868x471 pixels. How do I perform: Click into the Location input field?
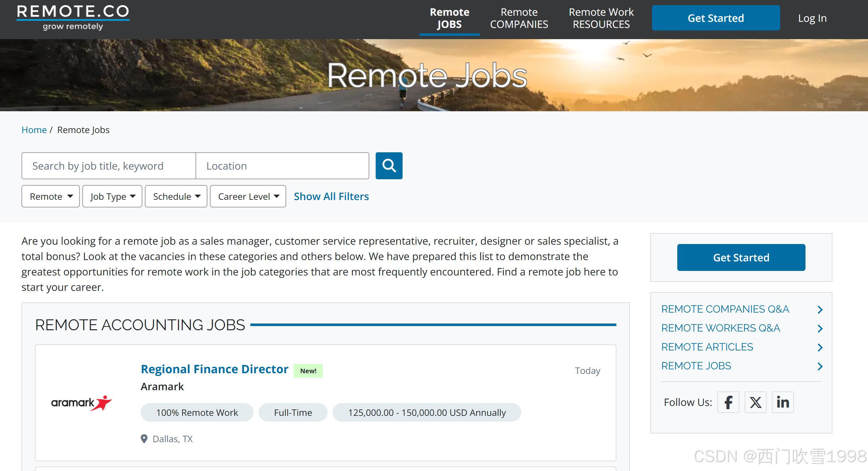point(282,165)
